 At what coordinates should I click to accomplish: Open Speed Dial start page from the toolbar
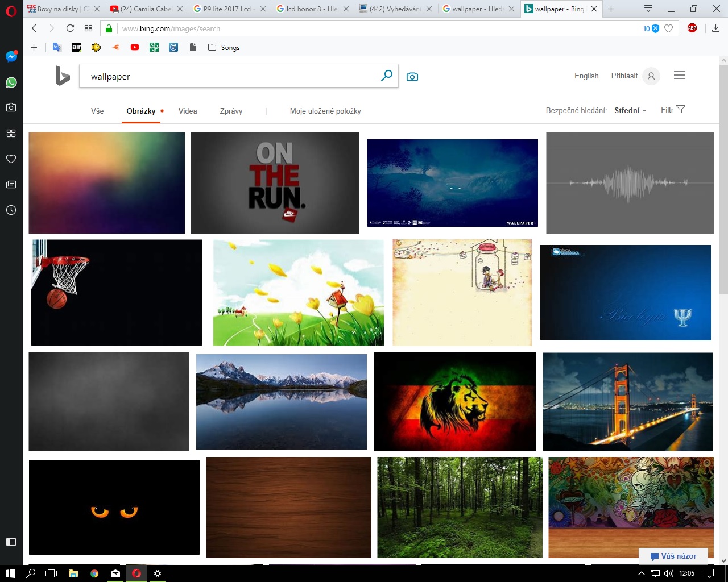tap(88, 28)
